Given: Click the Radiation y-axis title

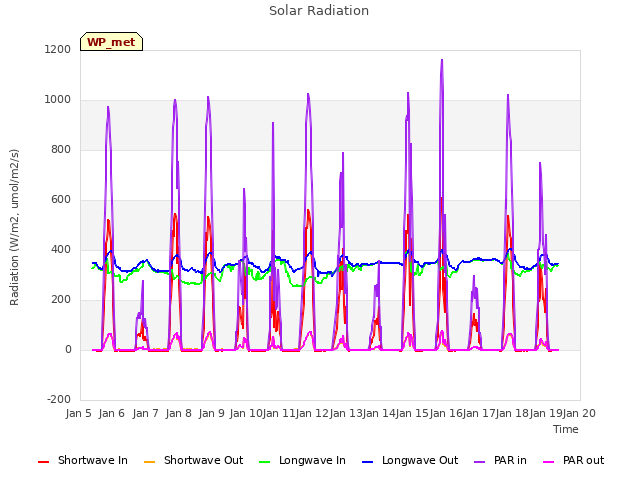Looking at the screenshot, I should pos(14,227).
